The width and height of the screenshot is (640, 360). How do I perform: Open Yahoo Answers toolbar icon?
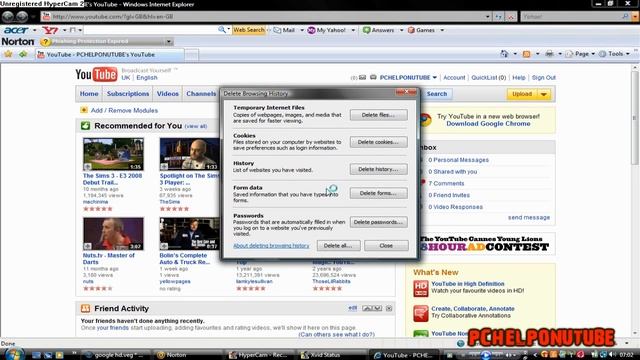[367, 30]
